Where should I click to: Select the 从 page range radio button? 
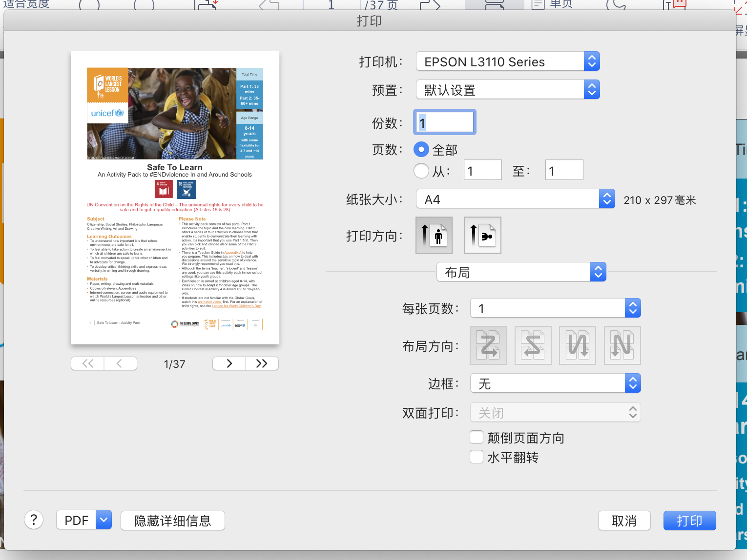point(421,171)
